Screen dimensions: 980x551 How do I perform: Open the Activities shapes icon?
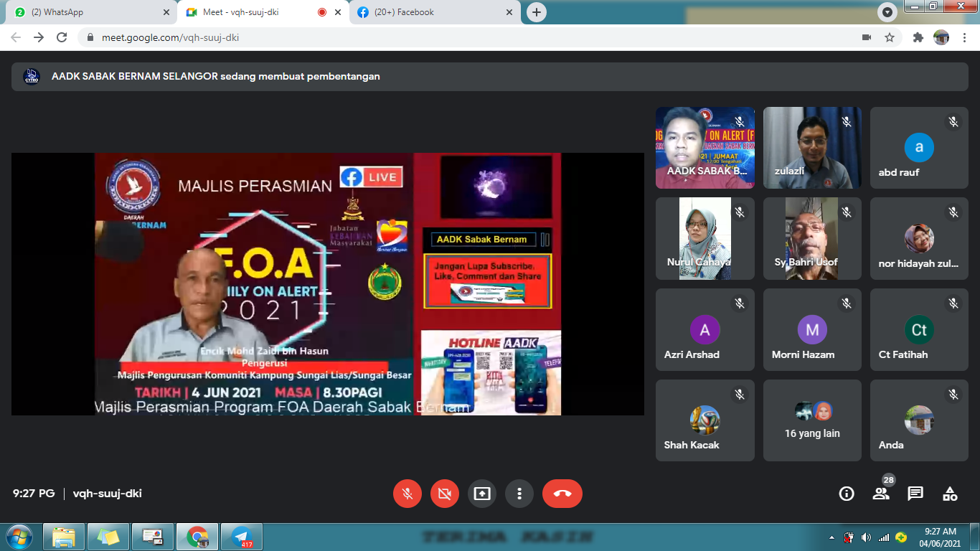pyautogui.click(x=950, y=494)
